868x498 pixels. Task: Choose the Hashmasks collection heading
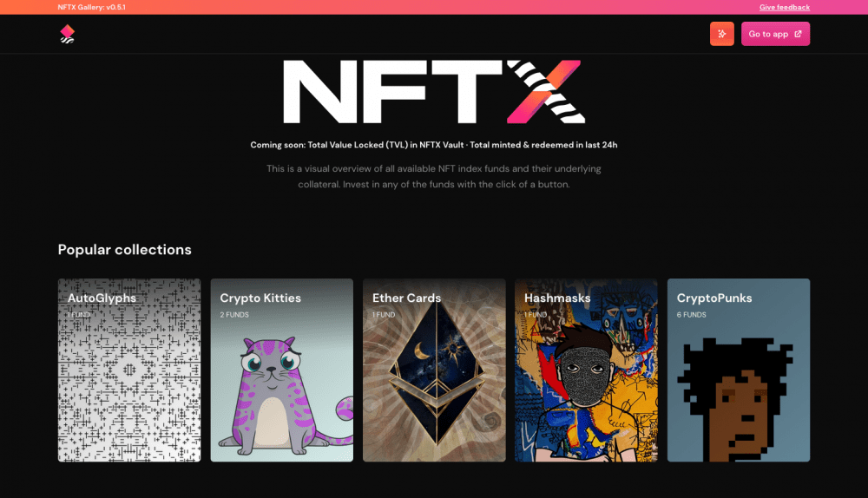pyautogui.click(x=557, y=298)
